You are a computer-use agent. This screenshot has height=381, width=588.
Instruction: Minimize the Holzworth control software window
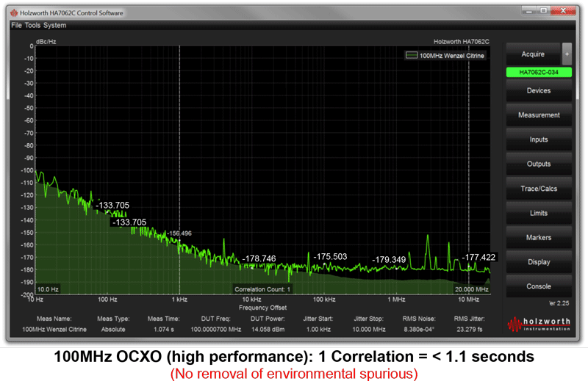(x=529, y=11)
